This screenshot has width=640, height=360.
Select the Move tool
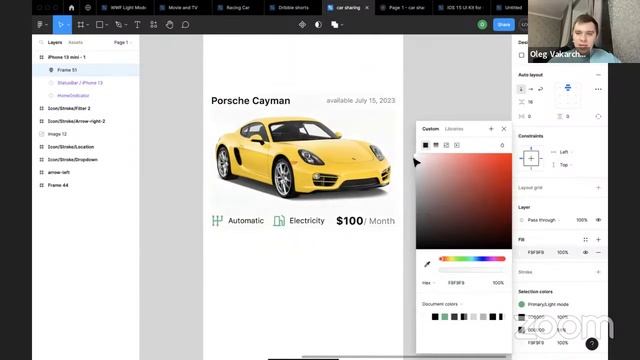tap(60, 25)
